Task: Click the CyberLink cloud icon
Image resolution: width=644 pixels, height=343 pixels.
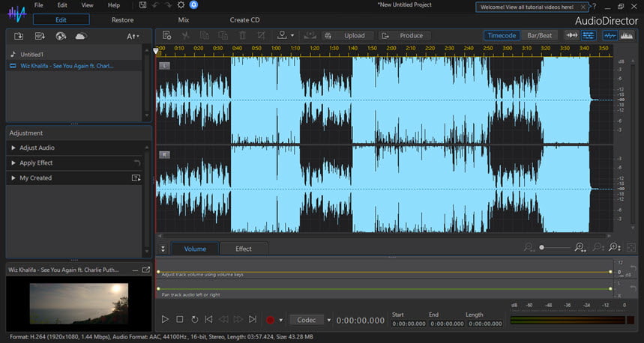Action: pos(81,36)
